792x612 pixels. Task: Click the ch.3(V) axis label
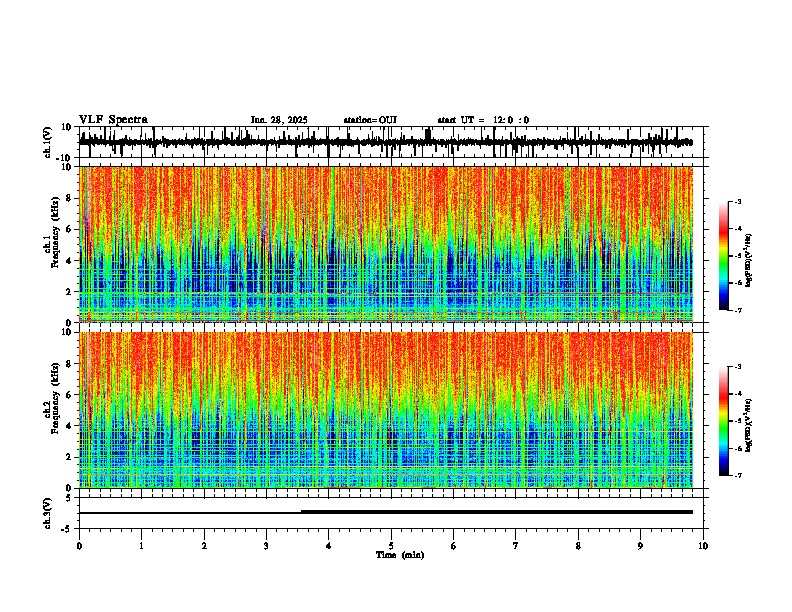[48, 513]
